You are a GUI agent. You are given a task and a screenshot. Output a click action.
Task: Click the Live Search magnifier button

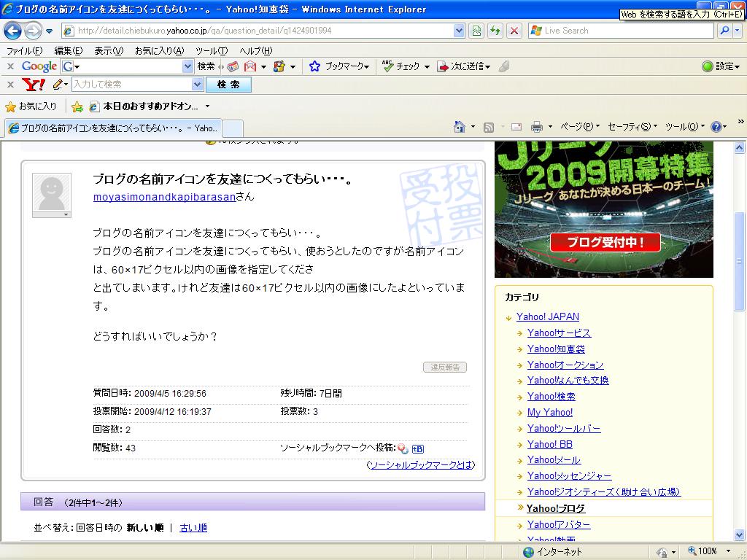click(724, 31)
